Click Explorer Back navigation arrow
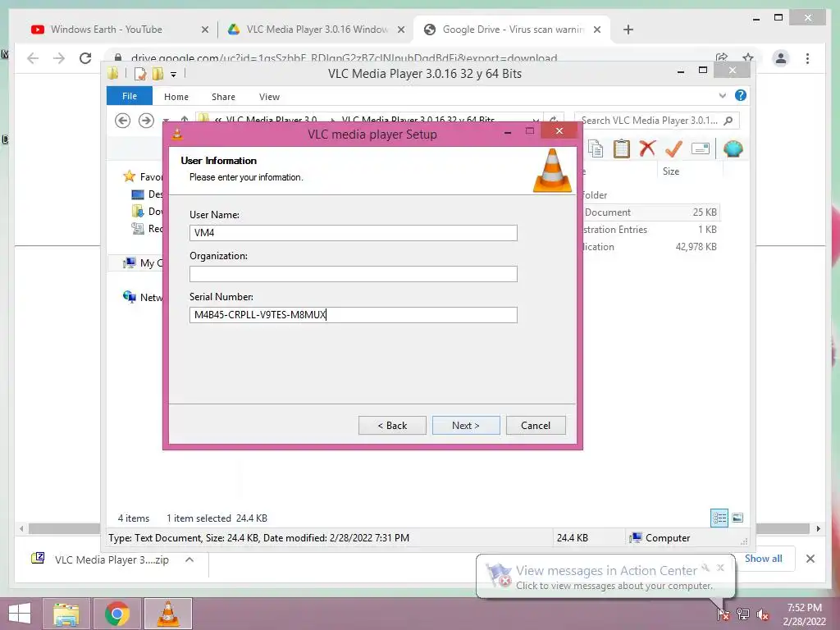The width and height of the screenshot is (840, 630). pyautogui.click(x=123, y=121)
